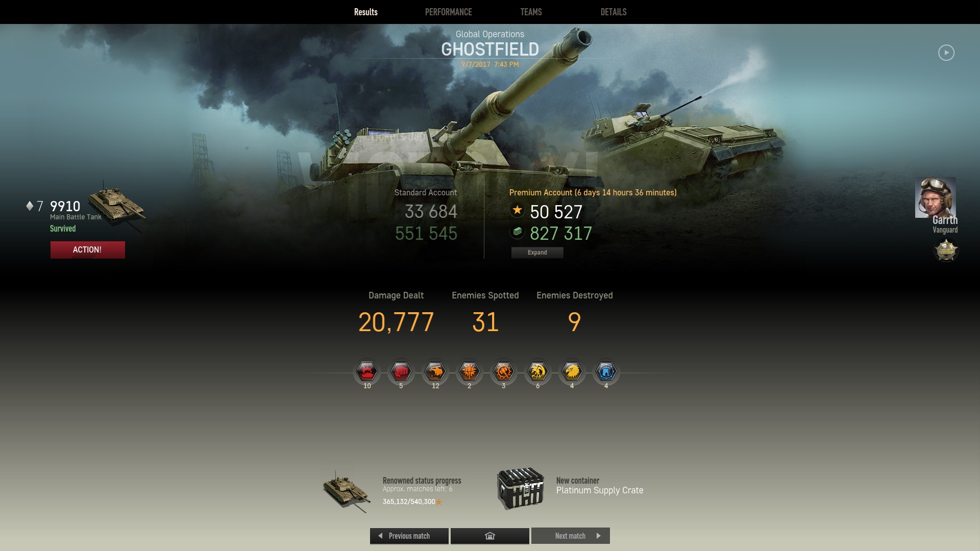Go to Previous match

point(409,536)
